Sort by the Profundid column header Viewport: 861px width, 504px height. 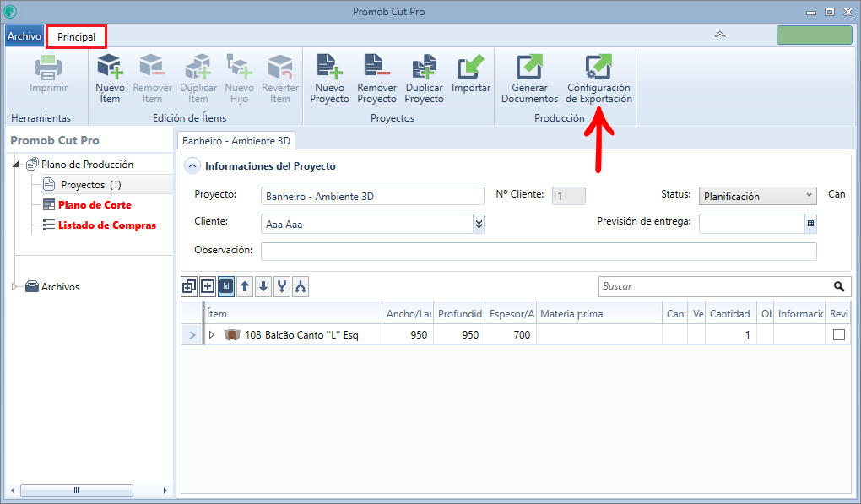point(459,313)
